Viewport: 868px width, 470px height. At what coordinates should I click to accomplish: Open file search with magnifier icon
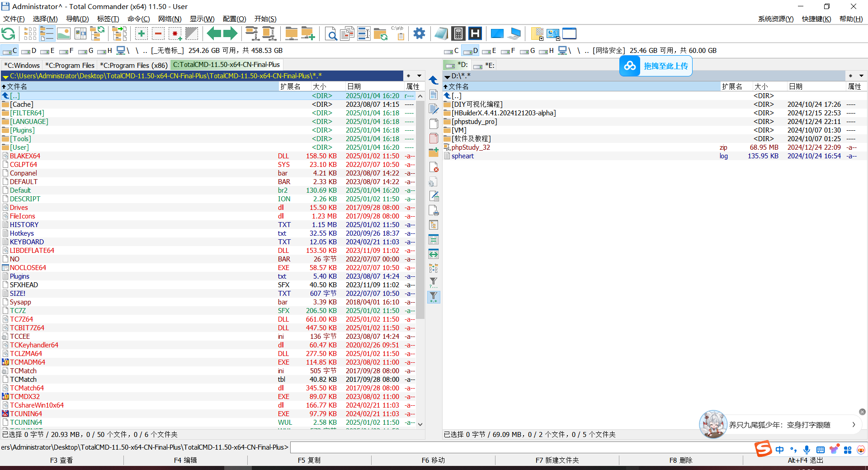(331, 33)
